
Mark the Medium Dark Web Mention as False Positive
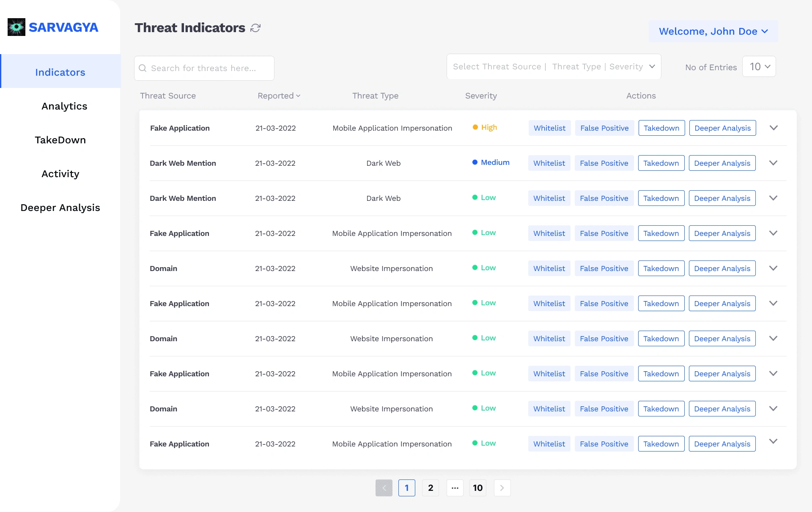tap(604, 163)
